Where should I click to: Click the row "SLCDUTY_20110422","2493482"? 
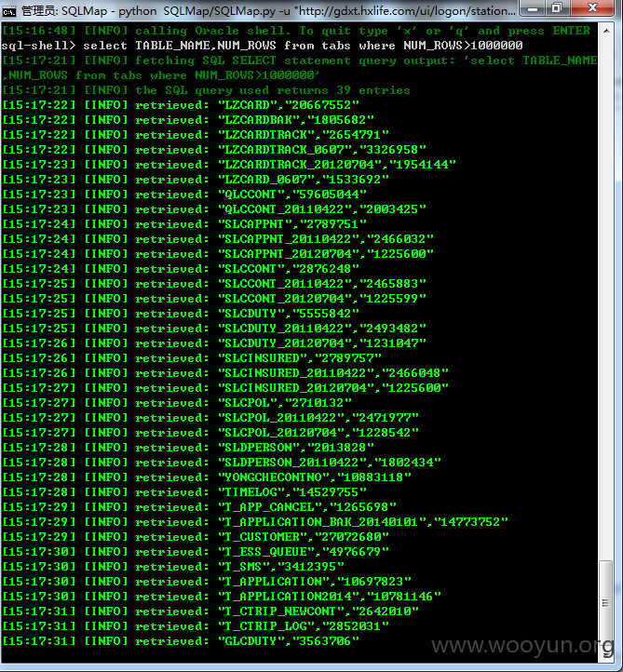[214, 329]
